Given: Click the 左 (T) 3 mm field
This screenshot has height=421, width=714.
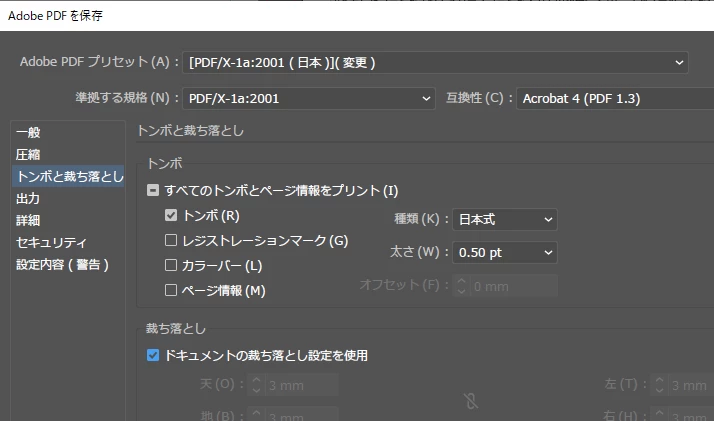Looking at the screenshot, I should click(x=691, y=385).
